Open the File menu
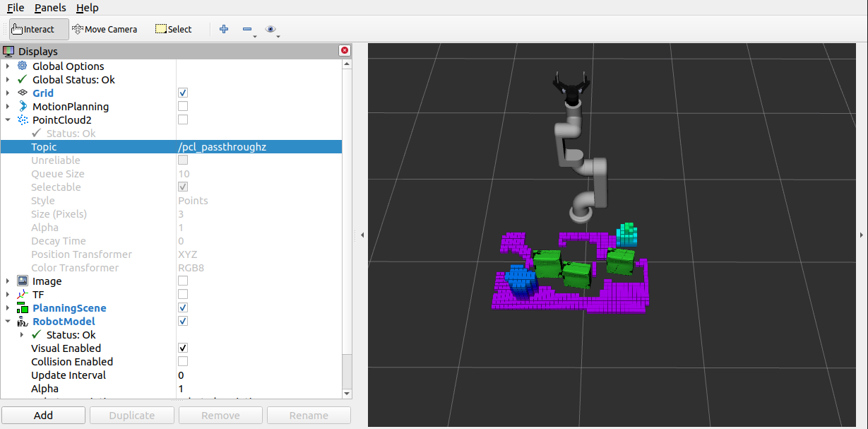The image size is (868, 429). (16, 8)
